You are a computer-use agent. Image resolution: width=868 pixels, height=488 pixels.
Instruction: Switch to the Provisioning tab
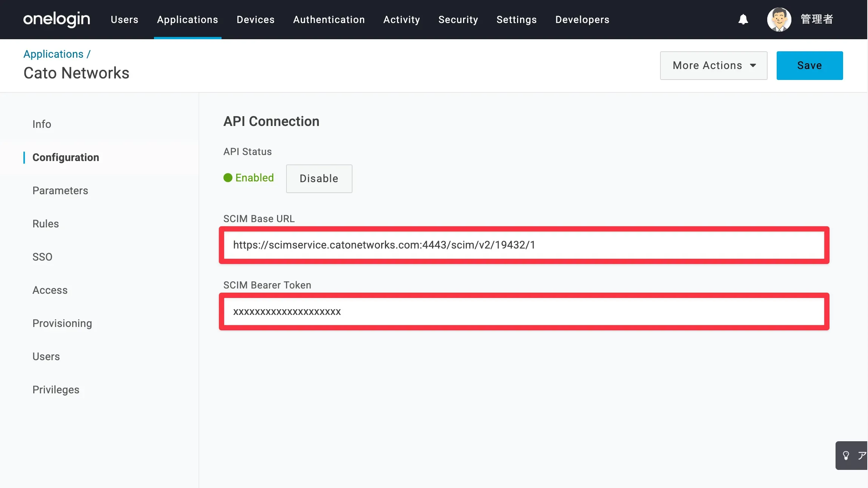[62, 323]
